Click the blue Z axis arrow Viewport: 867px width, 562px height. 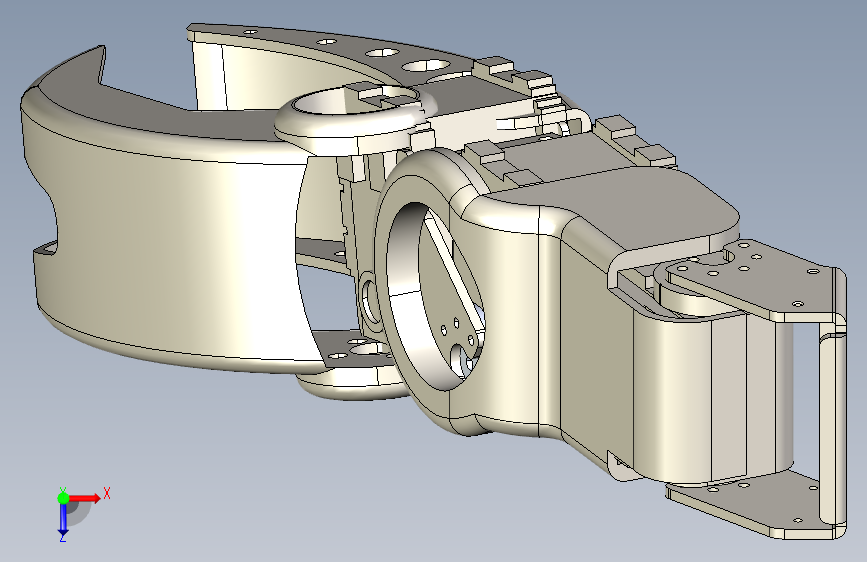[63, 518]
